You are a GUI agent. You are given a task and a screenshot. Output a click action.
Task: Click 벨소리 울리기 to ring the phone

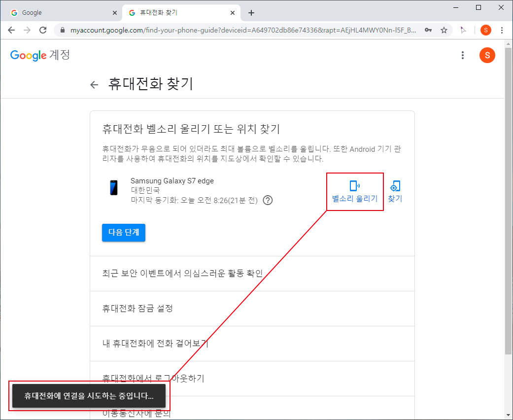pyautogui.click(x=355, y=191)
